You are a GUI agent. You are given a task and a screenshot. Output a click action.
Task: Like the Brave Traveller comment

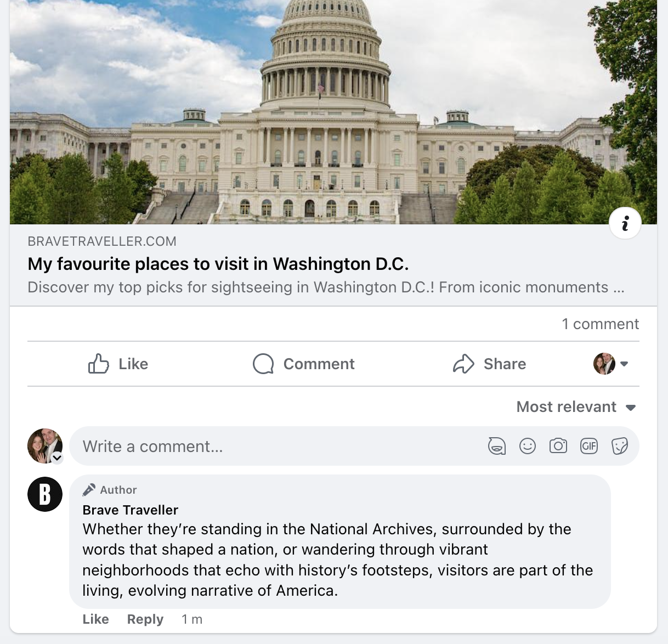tap(95, 619)
